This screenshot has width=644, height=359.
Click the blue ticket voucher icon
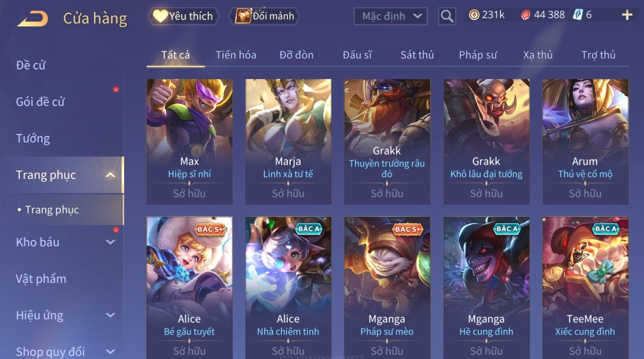pos(578,15)
